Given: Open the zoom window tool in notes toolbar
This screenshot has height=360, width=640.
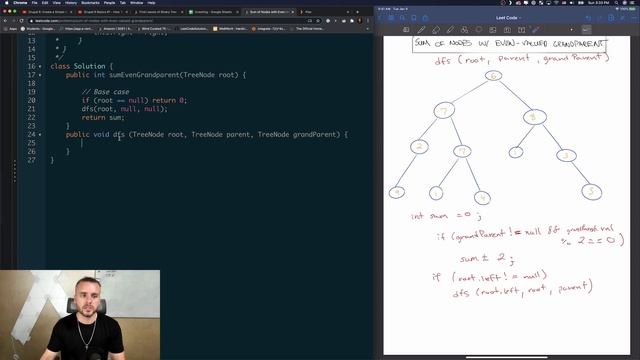Looking at the screenshot, I should 406,29.
